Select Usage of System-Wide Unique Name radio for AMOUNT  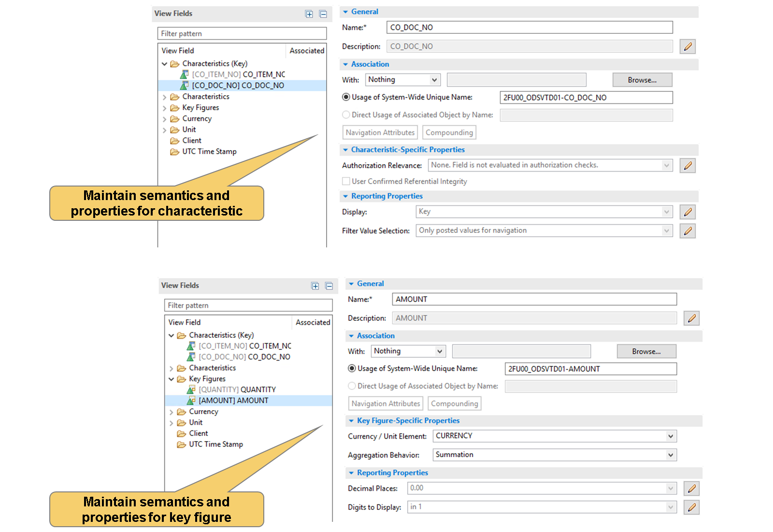352,369
